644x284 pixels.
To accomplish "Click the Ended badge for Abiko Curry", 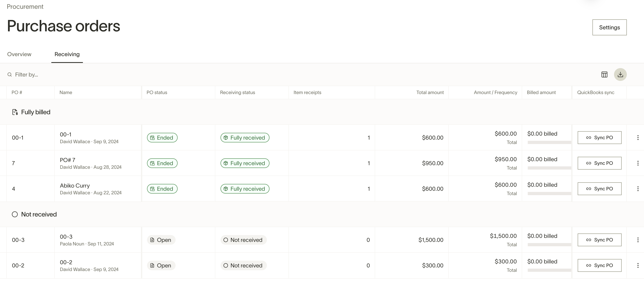I will pos(162,189).
